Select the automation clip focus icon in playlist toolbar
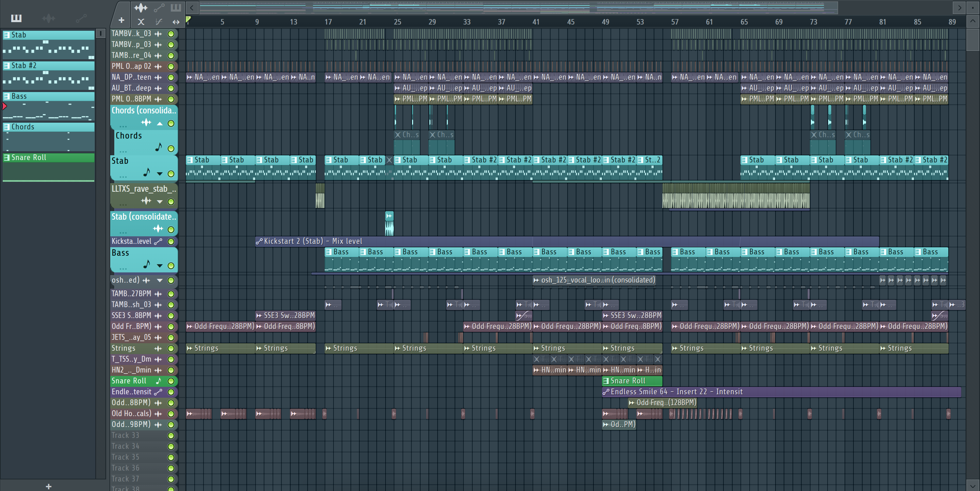Viewport: 980px width, 491px height. tap(159, 7)
